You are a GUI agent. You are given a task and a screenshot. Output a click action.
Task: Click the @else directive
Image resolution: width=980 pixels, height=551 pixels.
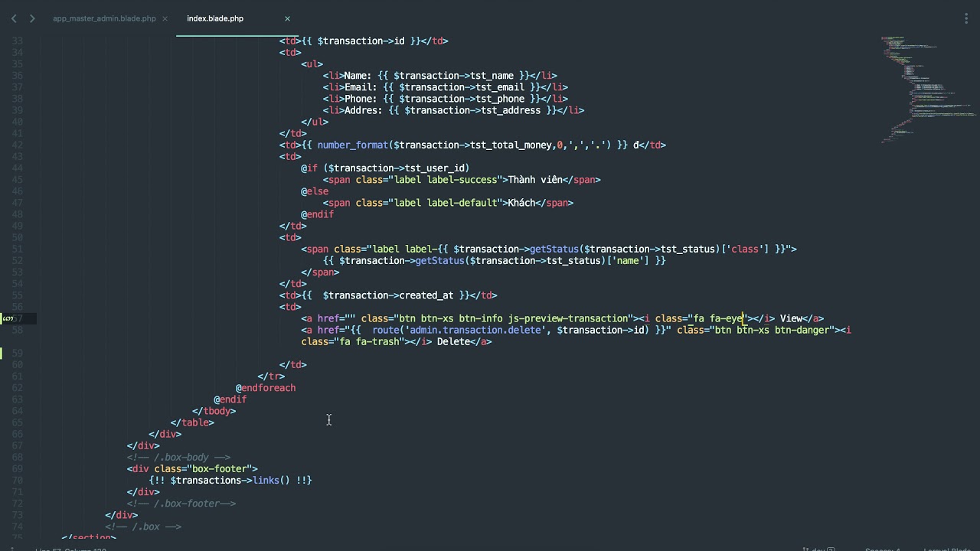[x=315, y=191]
